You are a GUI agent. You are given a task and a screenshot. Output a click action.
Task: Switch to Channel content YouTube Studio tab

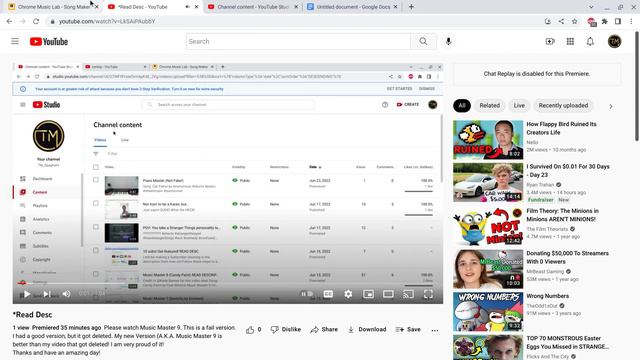[253, 7]
